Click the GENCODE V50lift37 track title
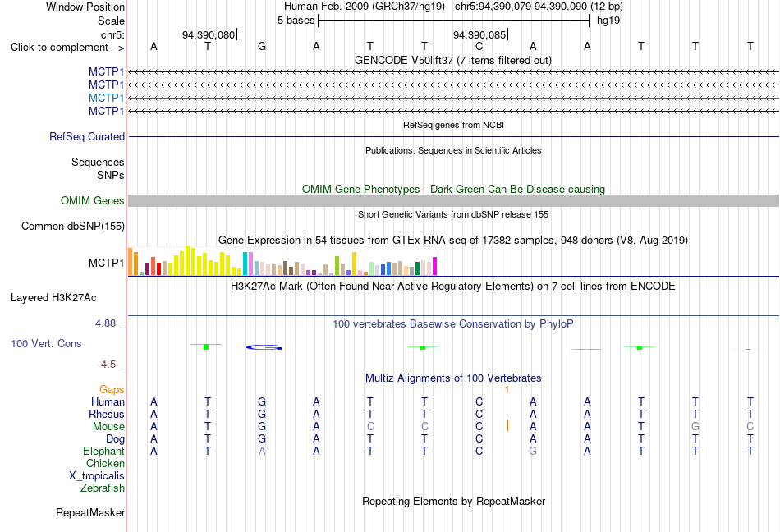The height and width of the screenshot is (532, 780). coord(453,61)
